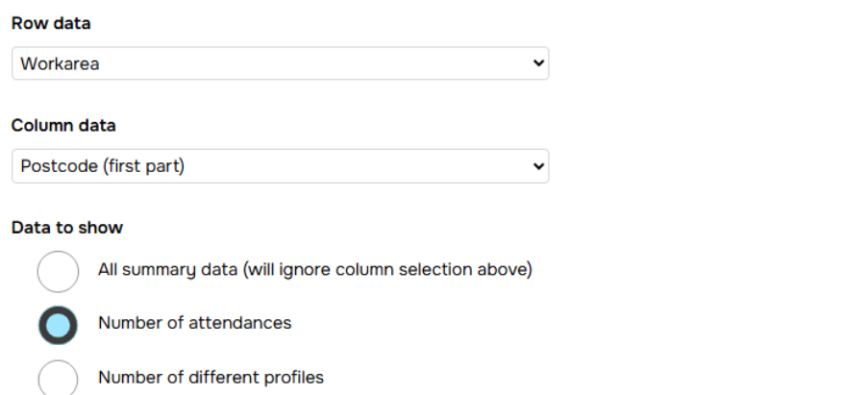Image resolution: width=868 pixels, height=395 pixels.
Task: Select the Number of attendances radio button
Action: (x=58, y=324)
